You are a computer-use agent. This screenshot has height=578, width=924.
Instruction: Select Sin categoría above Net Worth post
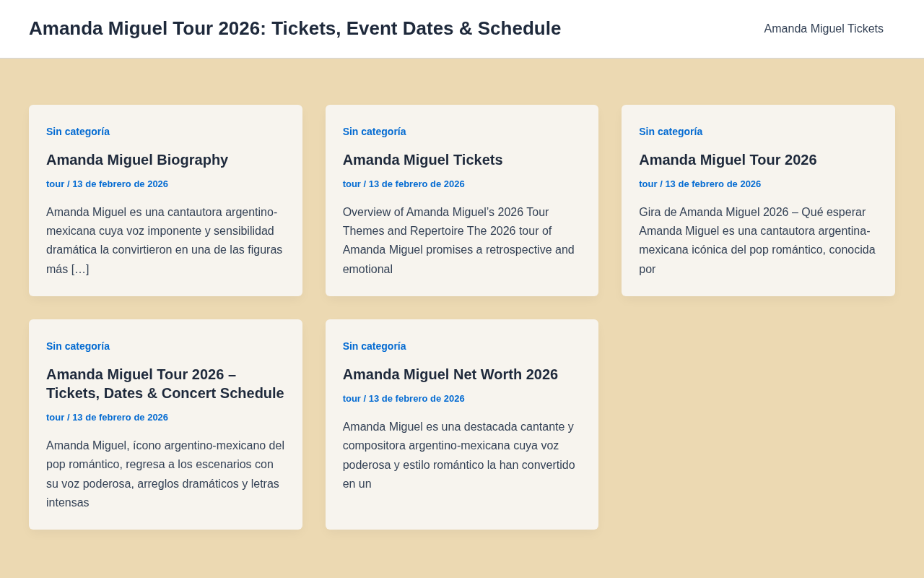coord(374,346)
